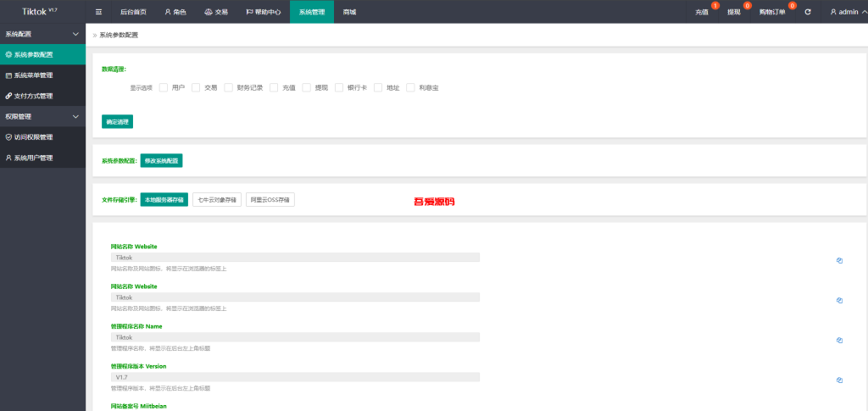868x411 pixels.
Task: Copy the first 网站名称 Website field value
Action: point(839,260)
